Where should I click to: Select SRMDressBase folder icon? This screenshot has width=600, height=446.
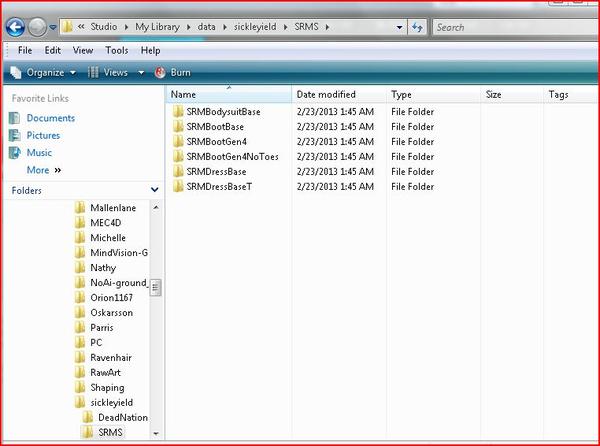[178, 171]
